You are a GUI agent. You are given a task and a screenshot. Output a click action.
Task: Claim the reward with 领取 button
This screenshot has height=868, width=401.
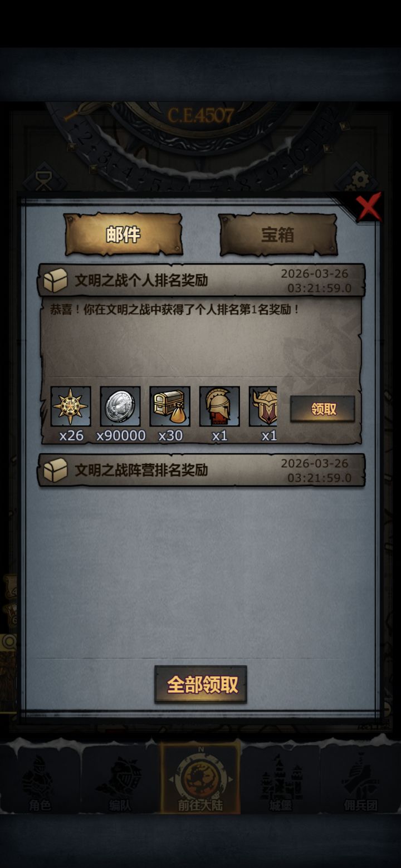322,409
